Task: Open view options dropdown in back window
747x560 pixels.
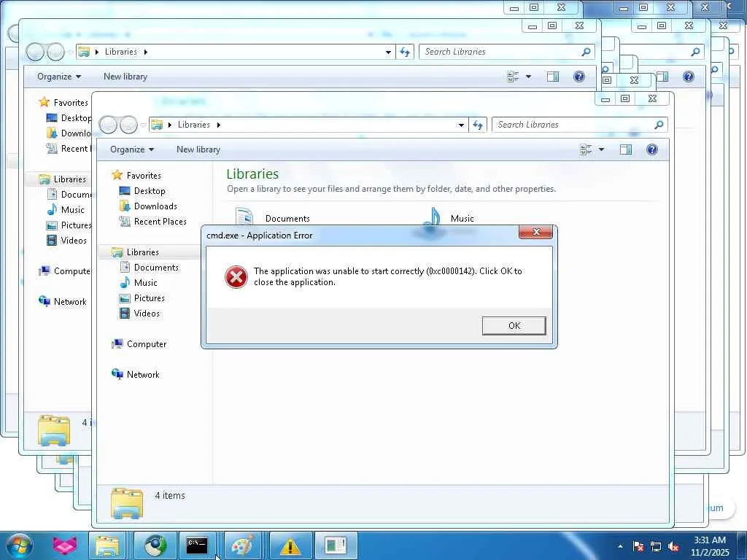Action: (x=528, y=77)
